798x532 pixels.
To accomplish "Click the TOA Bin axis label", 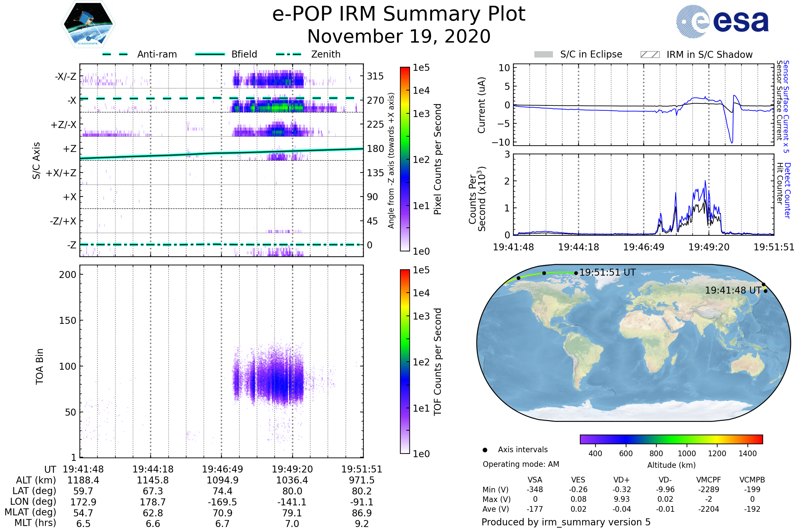I will (40, 366).
